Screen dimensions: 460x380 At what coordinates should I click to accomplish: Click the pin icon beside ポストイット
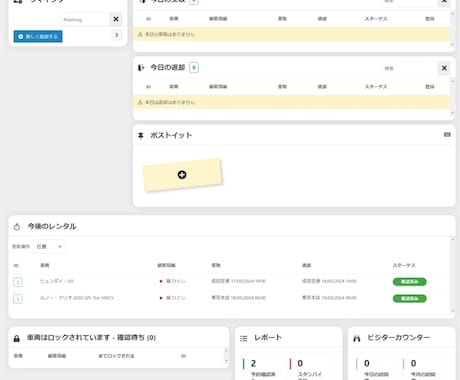[x=141, y=135]
